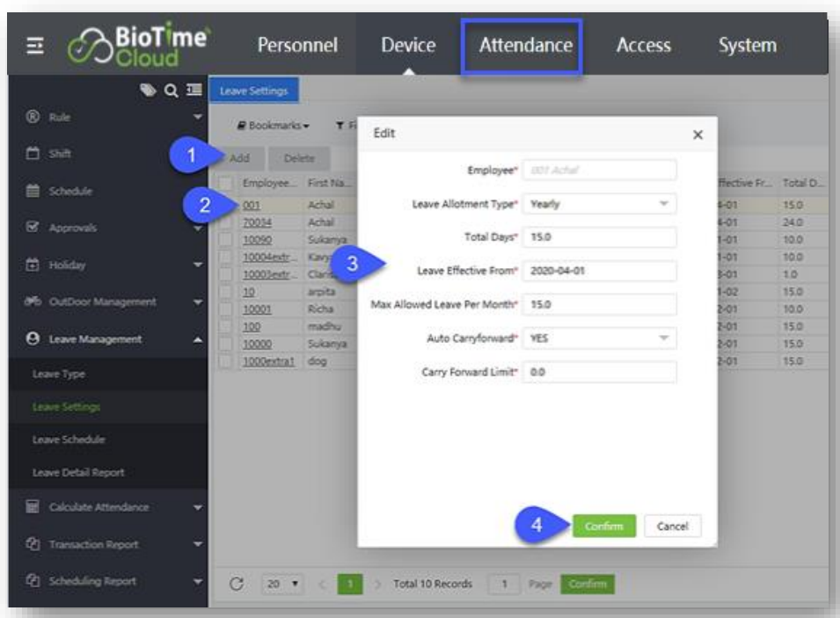Click Cancel in the Edit dialog
Image resolution: width=840 pixels, height=618 pixels.
click(x=672, y=526)
